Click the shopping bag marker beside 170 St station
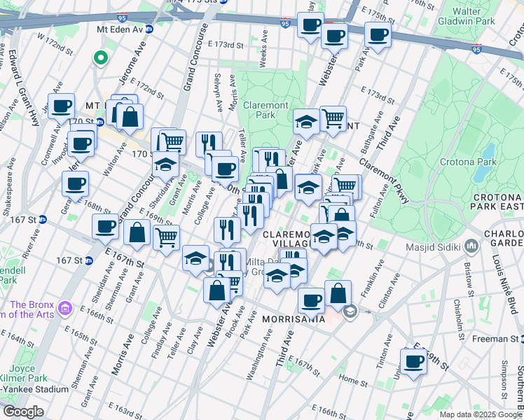This screenshot has width=524, height=420. pyautogui.click(x=130, y=118)
